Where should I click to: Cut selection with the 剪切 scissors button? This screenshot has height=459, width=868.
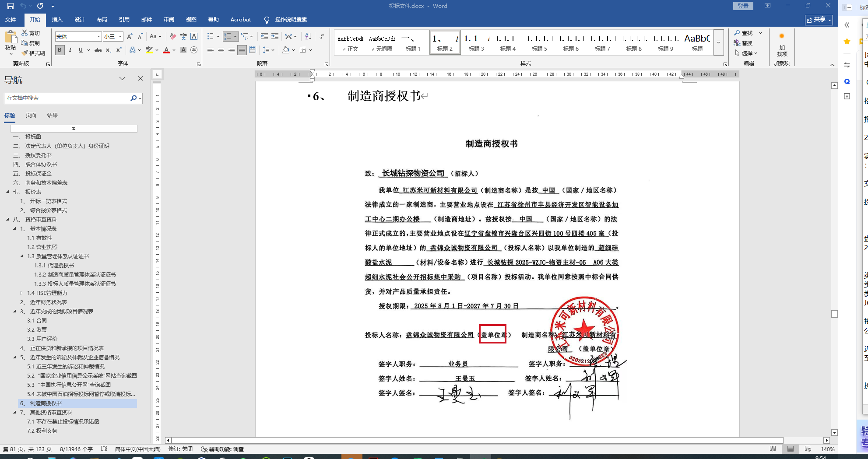pyautogui.click(x=31, y=33)
